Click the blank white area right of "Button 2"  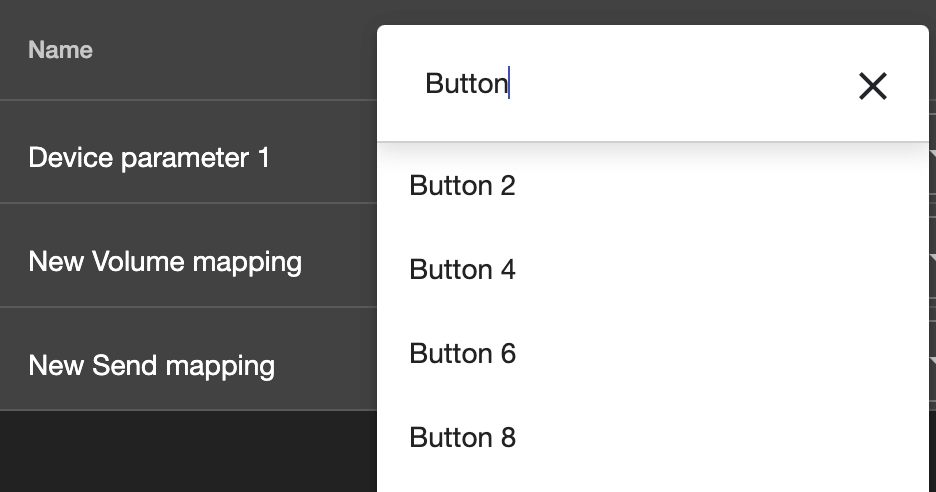coord(720,186)
